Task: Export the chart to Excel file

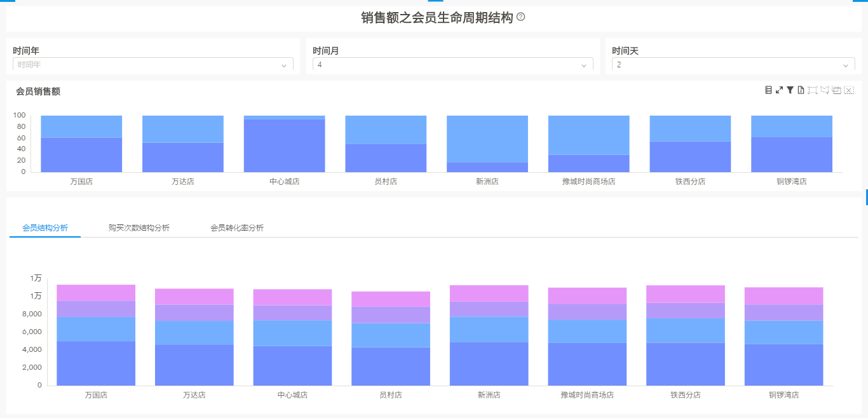Action: coord(801,90)
